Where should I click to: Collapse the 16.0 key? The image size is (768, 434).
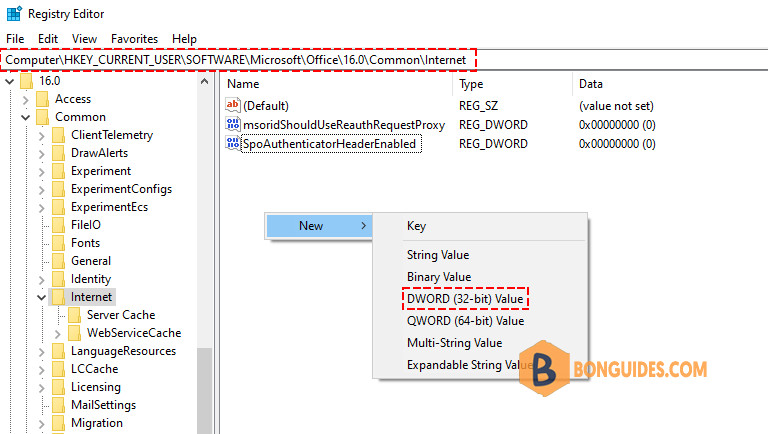click(x=10, y=81)
